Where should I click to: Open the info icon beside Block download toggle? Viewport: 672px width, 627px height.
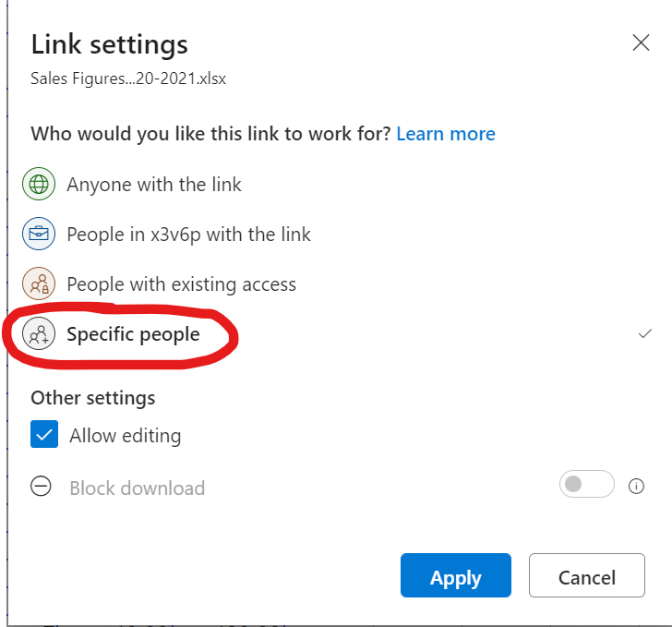point(636,486)
